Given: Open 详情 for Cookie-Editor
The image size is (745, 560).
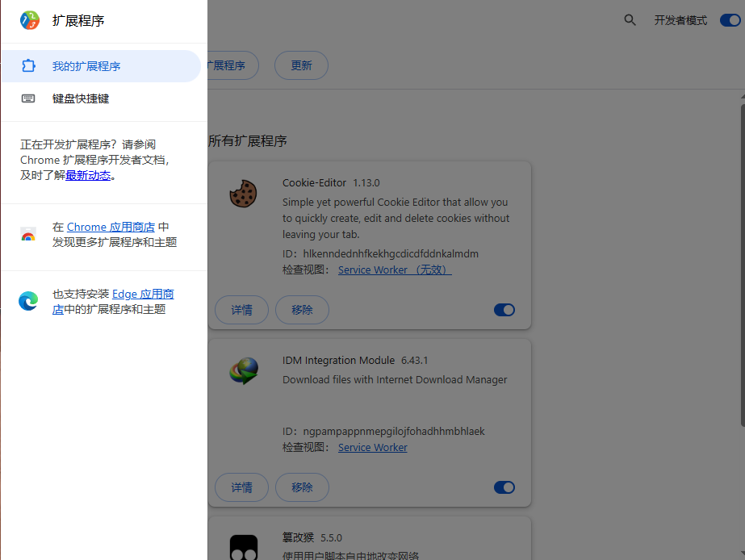Looking at the screenshot, I should [x=242, y=310].
